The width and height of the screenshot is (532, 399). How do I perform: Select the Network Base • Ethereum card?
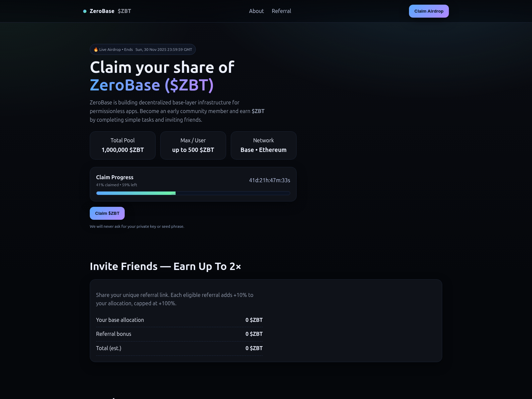[x=263, y=145]
